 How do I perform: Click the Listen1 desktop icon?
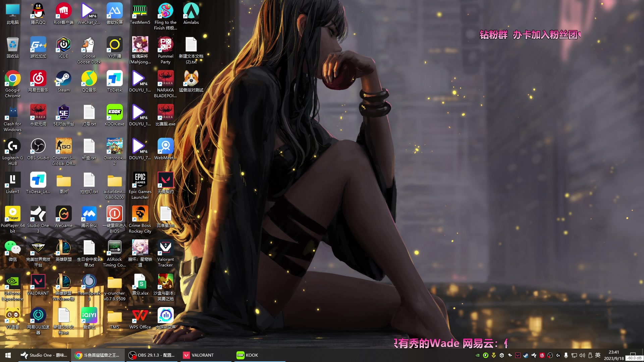click(13, 183)
